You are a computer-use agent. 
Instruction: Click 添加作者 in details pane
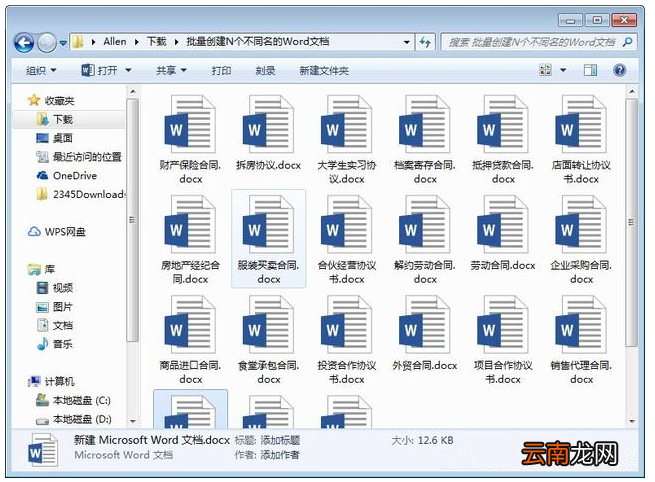280,455
